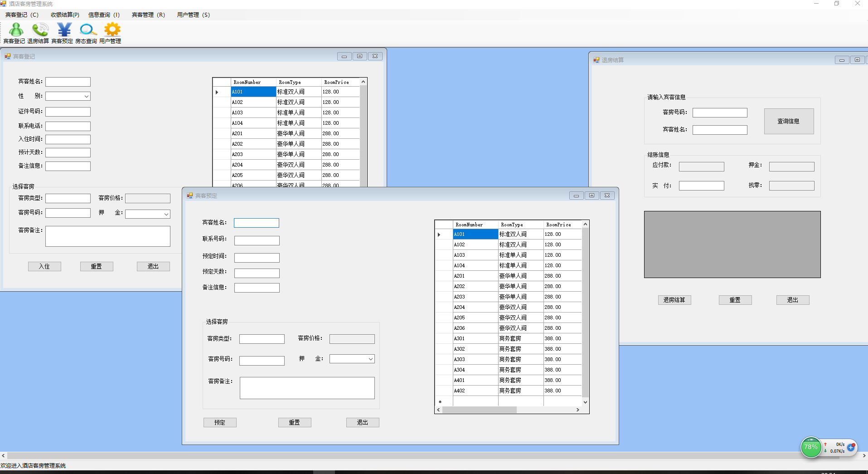Focus the 客房备注 textarea in 宾客预定
868x474 pixels.
[307, 388]
